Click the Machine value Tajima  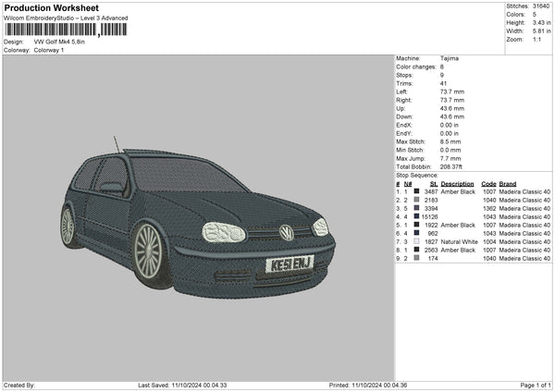click(x=449, y=58)
